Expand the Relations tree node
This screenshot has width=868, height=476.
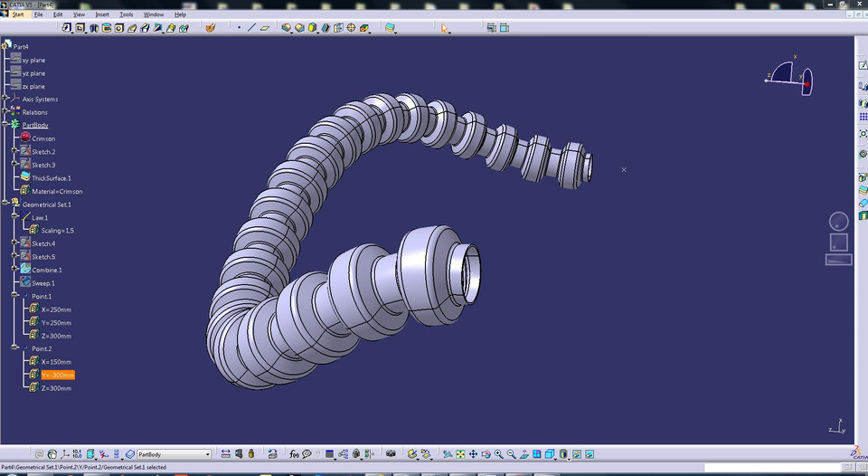[5, 112]
